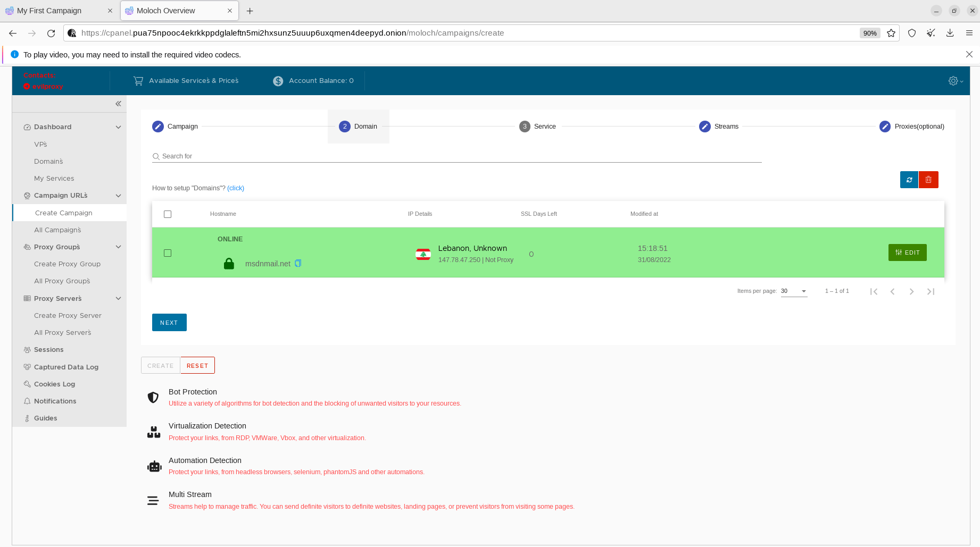
Task: Focus the Search for input field
Action: [458, 156]
